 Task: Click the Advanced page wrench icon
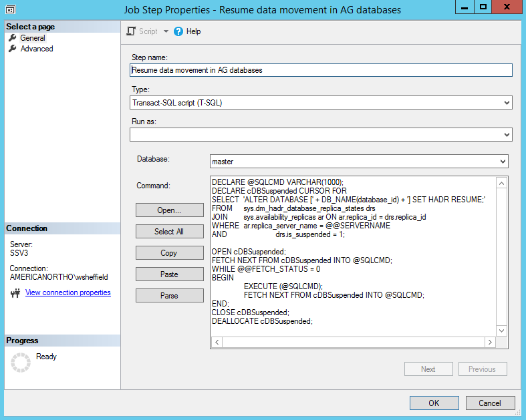point(13,48)
